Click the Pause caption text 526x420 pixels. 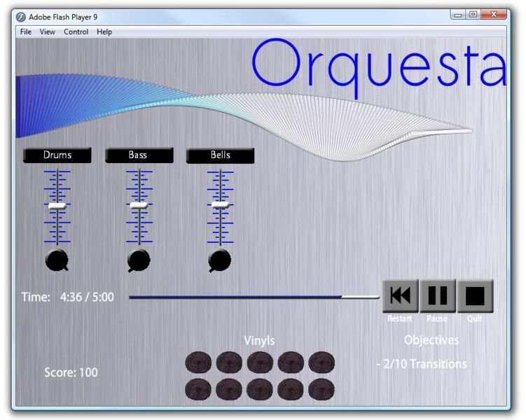[437, 318]
